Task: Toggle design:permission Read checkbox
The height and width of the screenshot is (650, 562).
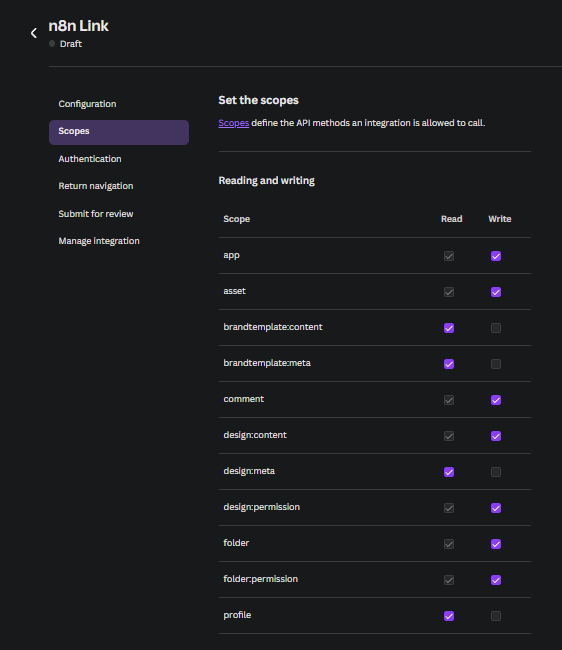Action: 449,508
